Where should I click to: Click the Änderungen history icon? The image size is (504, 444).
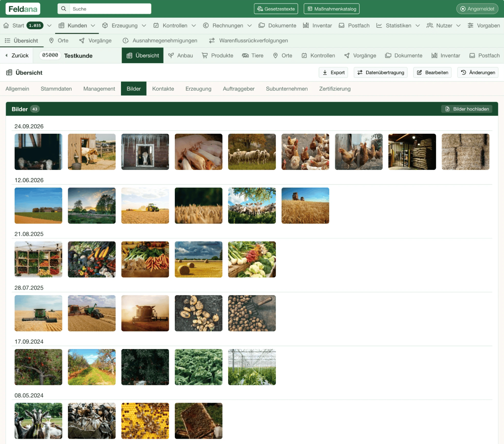[x=464, y=73]
